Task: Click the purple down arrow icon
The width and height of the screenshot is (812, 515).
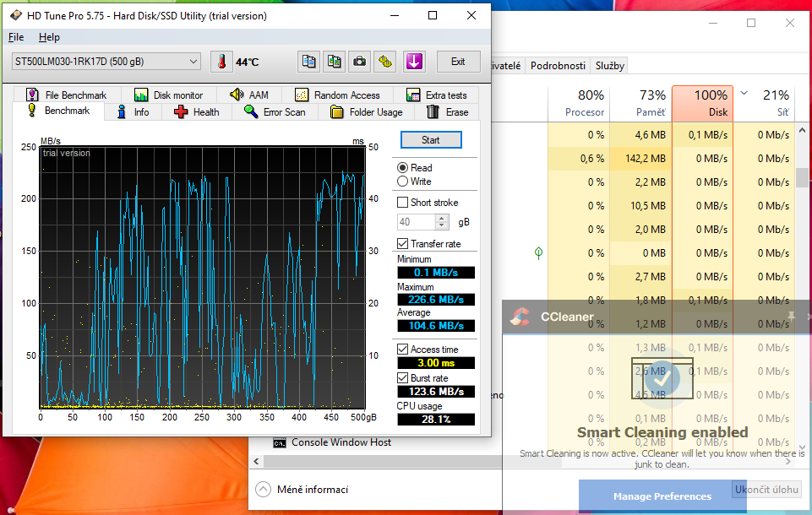Action: (x=414, y=62)
